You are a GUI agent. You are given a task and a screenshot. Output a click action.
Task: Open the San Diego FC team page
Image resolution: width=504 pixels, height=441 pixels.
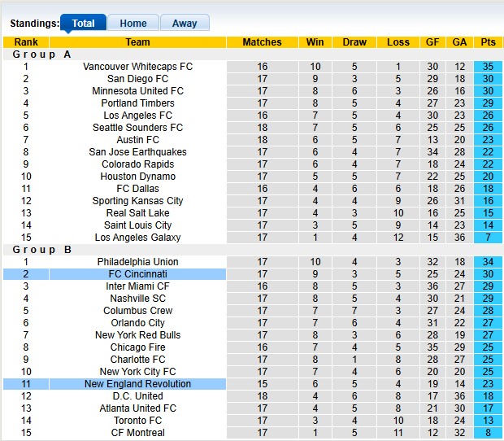pyautogui.click(x=137, y=79)
